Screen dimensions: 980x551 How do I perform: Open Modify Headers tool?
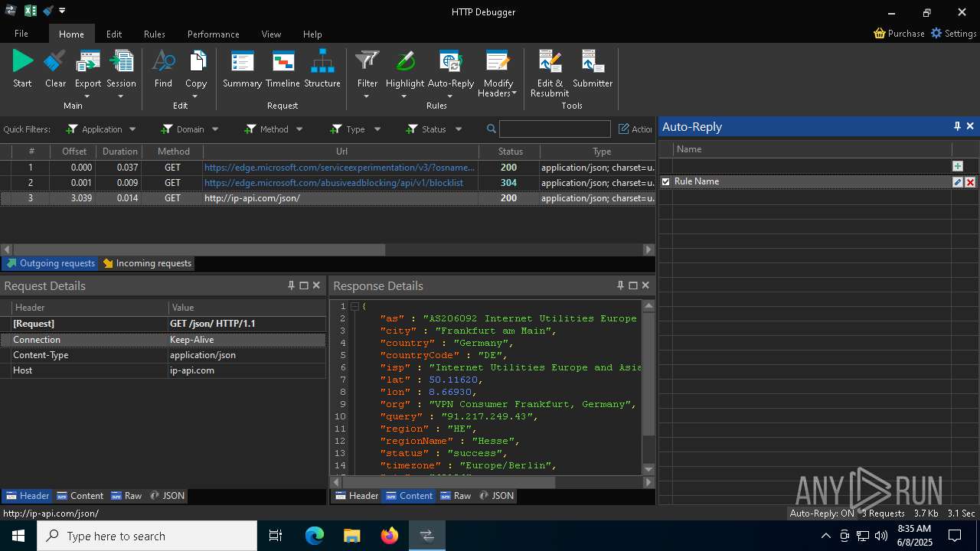click(498, 73)
